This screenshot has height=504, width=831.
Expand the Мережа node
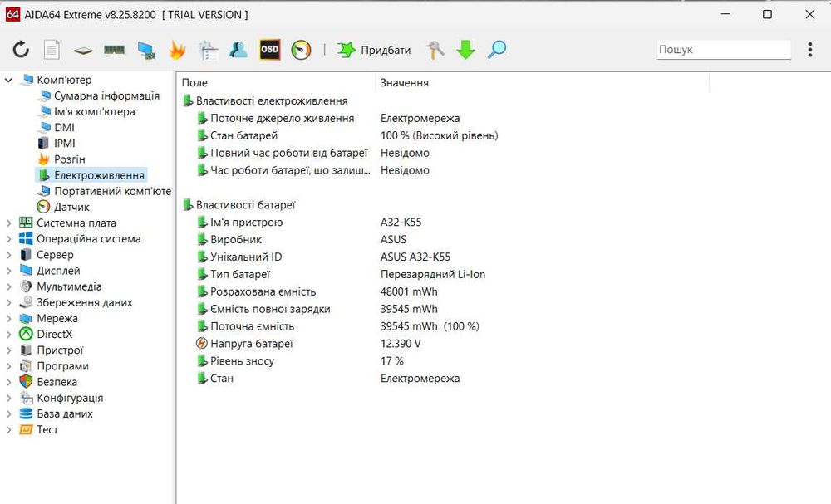pos(8,319)
